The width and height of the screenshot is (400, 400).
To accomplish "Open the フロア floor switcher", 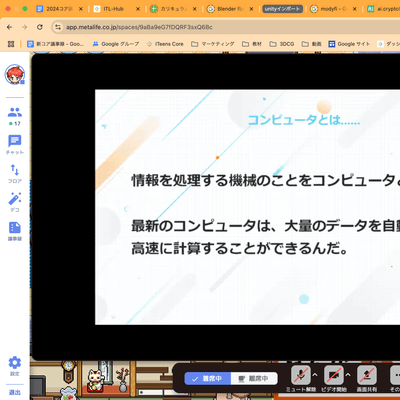I will pos(15,174).
